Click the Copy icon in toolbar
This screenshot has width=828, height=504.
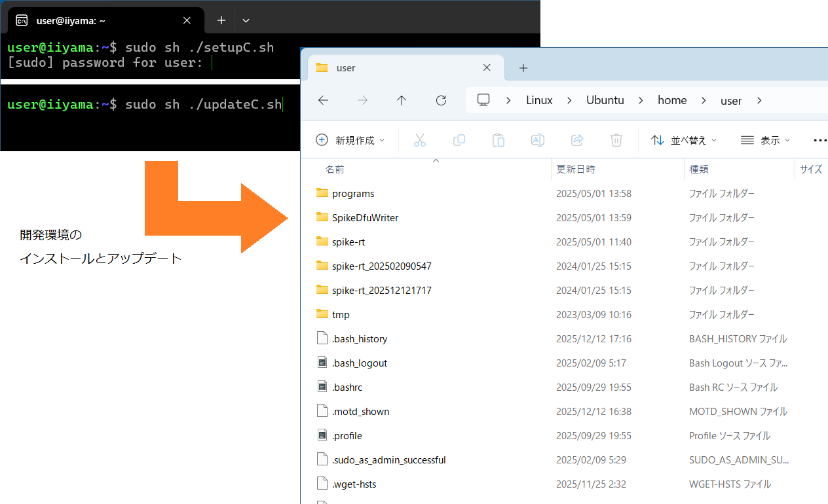(459, 140)
